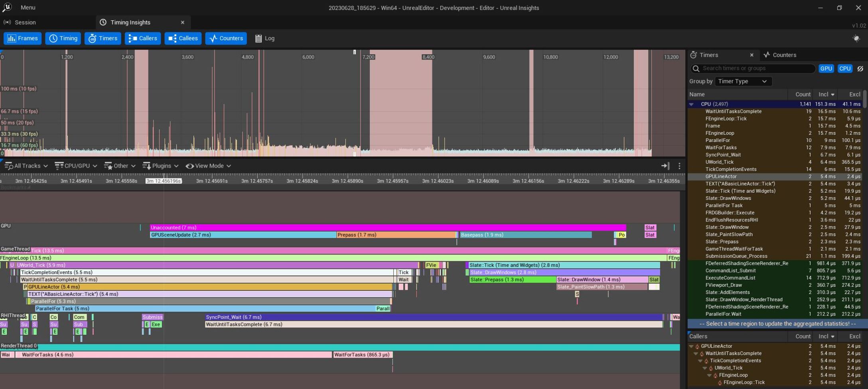Collapse the CPU timer group
This screenshot has width=868, height=389.
691,104
